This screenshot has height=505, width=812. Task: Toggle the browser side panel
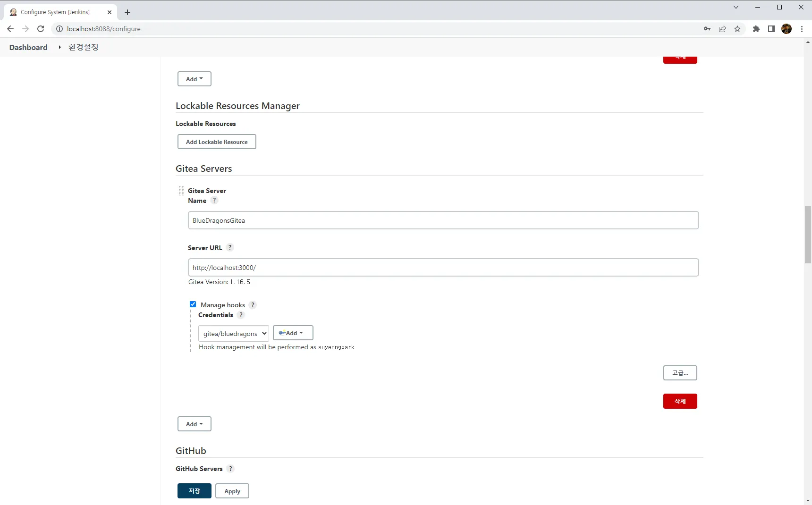pos(771,29)
